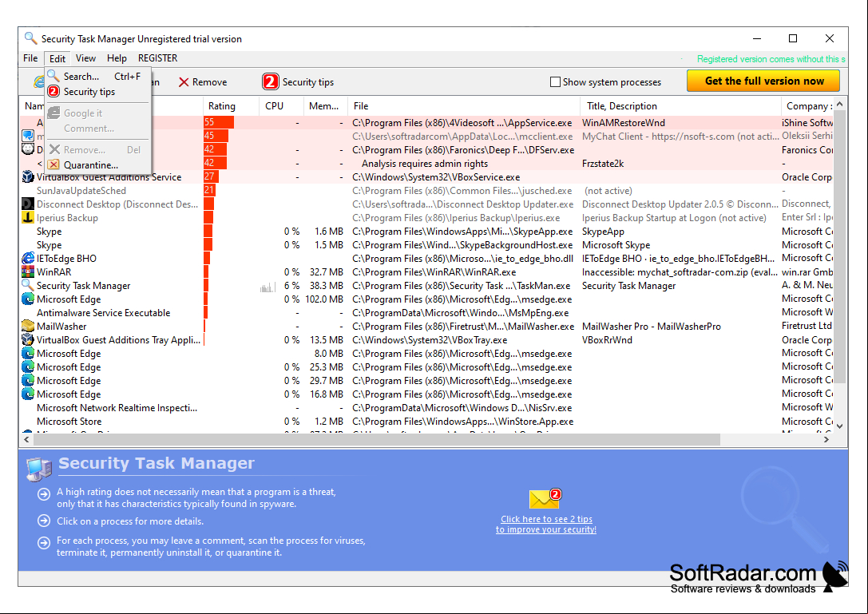Sort by Title, Description column header
Screen dimensions: 868x614
tap(680, 105)
